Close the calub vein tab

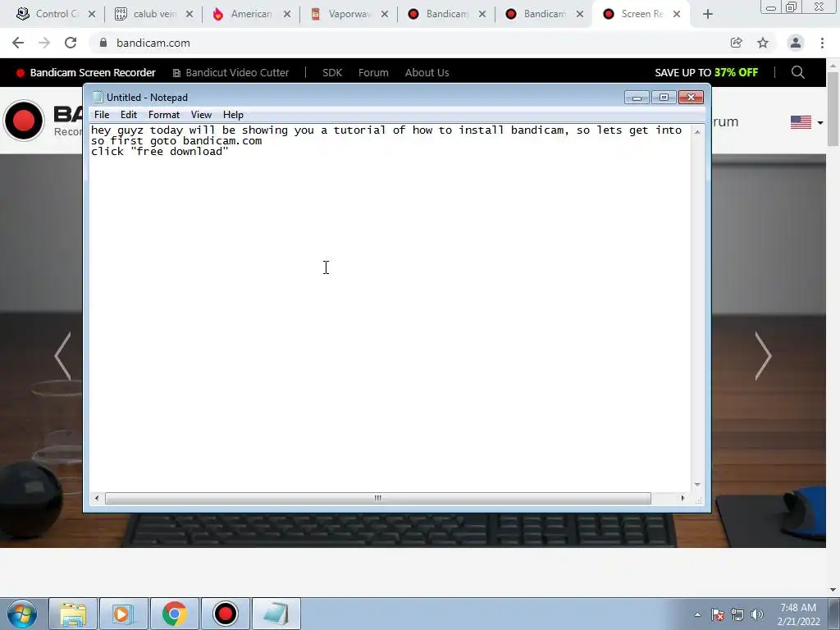click(x=189, y=14)
